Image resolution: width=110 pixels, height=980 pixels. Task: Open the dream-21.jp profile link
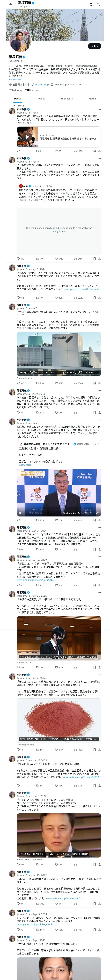click(42, 85)
